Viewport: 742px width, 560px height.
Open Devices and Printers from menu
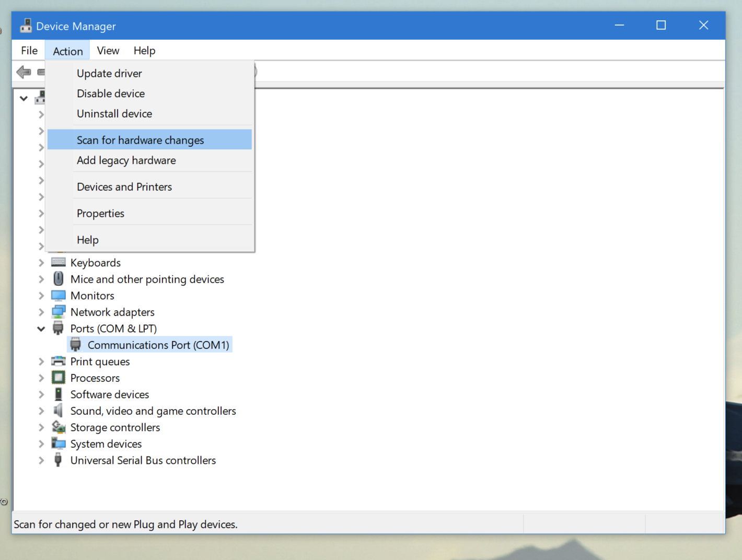(x=149, y=187)
